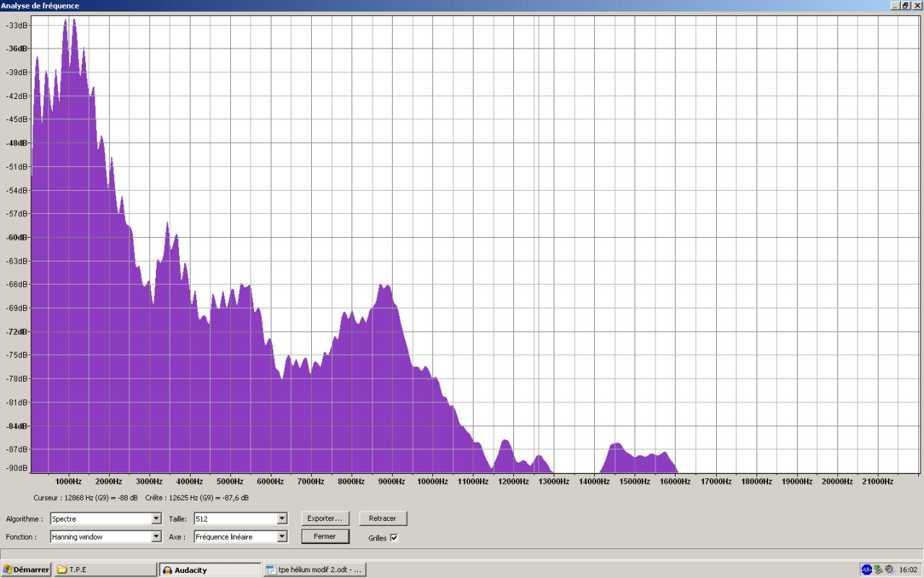924x578 pixels.
Task: Click the Analyse de fréquence title text
Action: pos(40,5)
